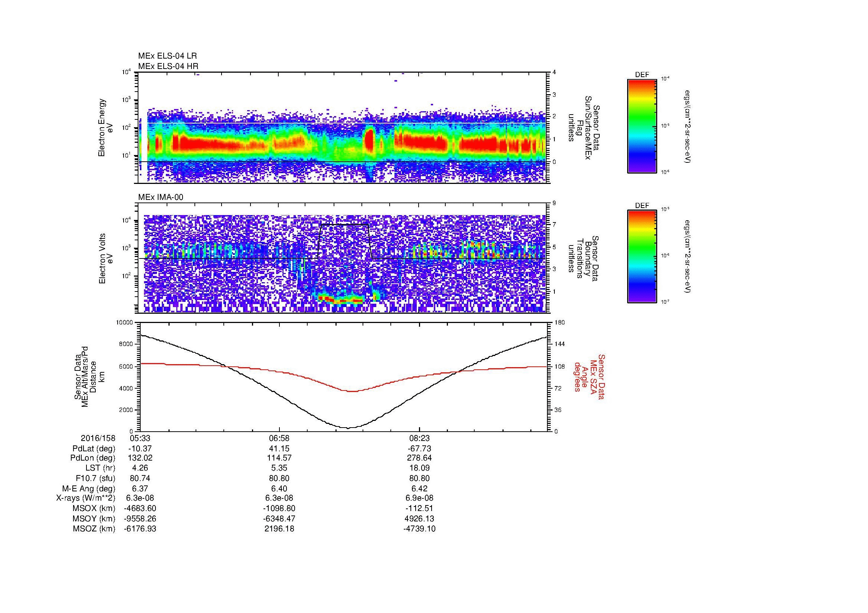Select the MEx IMA-00 panel title
The width and height of the screenshot is (868, 613).
(161, 197)
